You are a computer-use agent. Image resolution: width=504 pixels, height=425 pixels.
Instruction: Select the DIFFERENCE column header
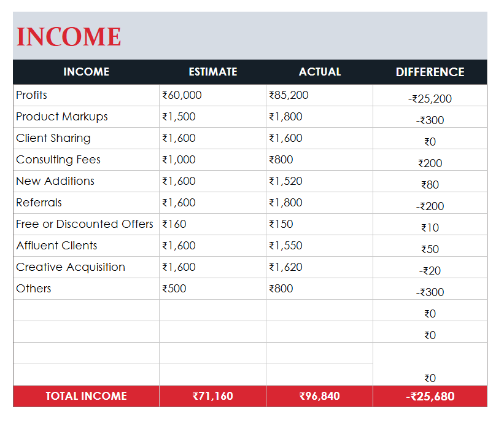tap(430, 72)
